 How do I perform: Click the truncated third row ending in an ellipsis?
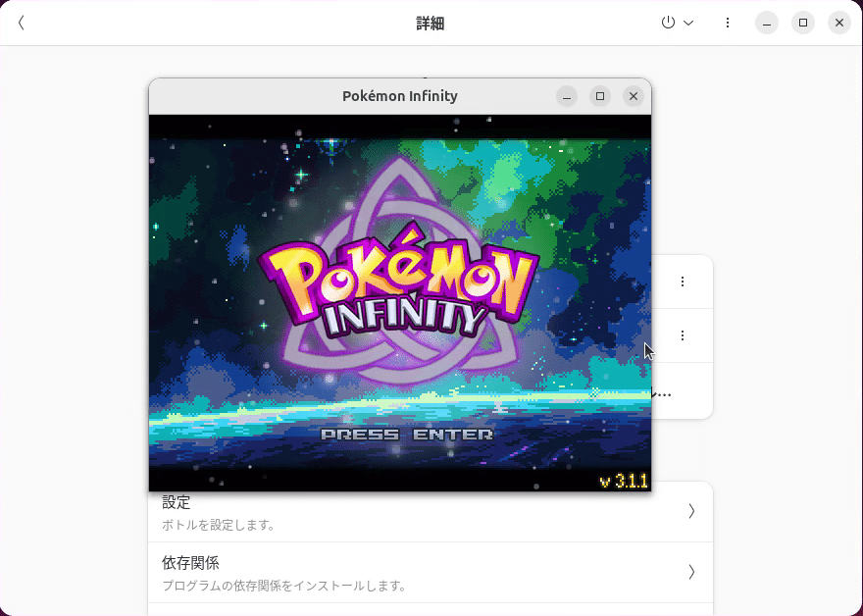click(x=682, y=391)
